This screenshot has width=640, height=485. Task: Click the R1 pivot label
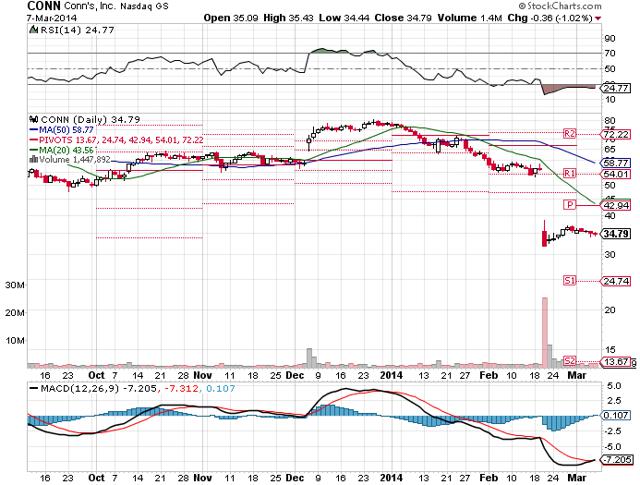(x=570, y=174)
